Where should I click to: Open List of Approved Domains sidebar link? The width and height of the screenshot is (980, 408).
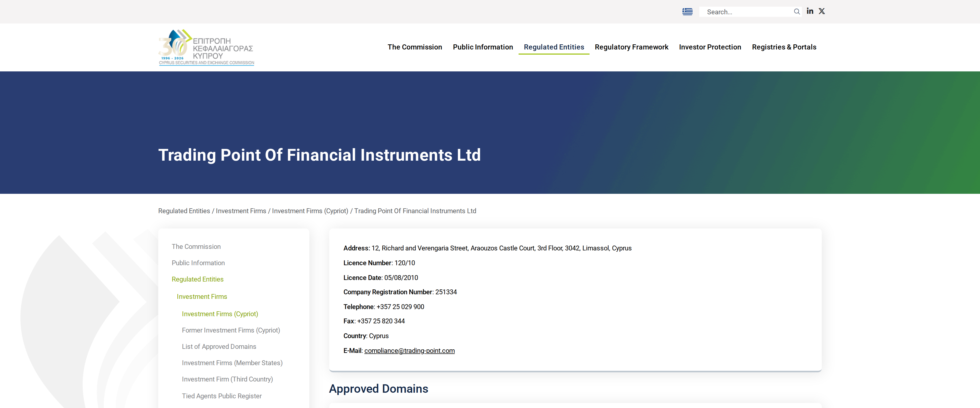[219, 347]
